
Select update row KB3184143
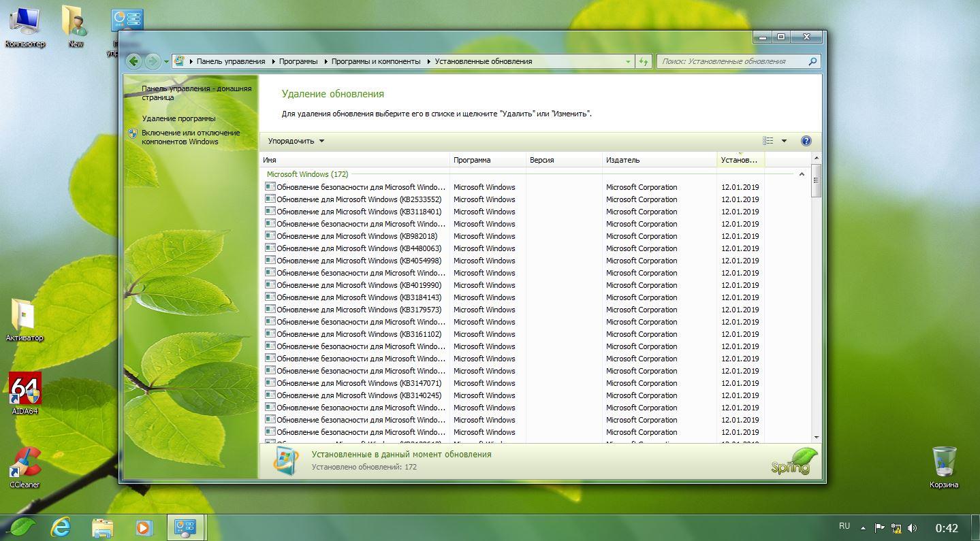512,297
